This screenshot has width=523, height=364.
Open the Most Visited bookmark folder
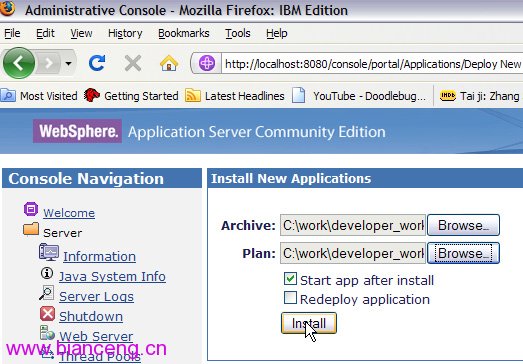click(39, 96)
